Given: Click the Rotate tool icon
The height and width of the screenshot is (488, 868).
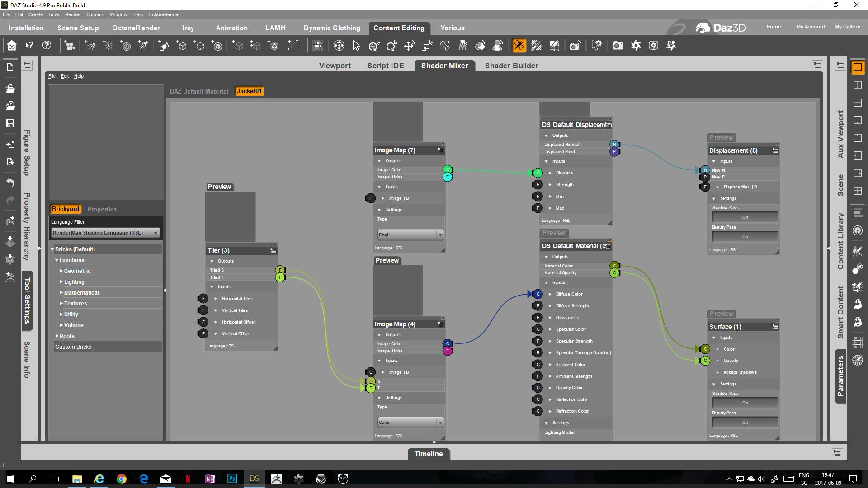Looking at the screenshot, I should (392, 46).
